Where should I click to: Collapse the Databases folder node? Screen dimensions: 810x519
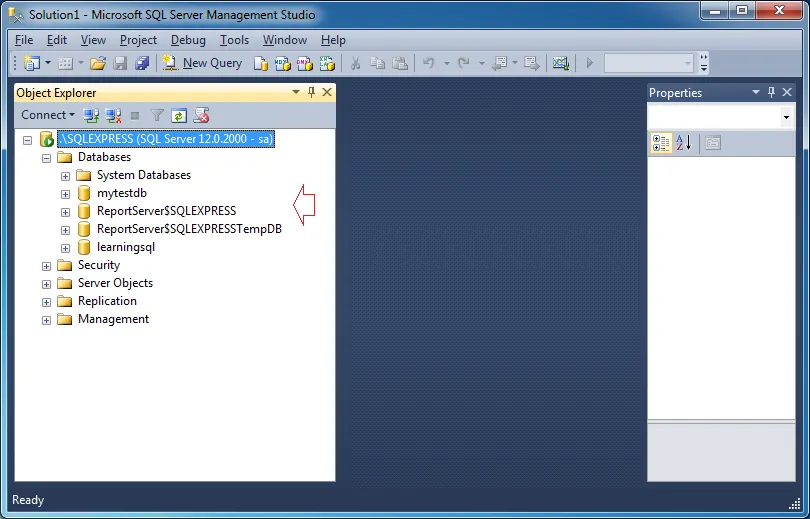(46, 158)
